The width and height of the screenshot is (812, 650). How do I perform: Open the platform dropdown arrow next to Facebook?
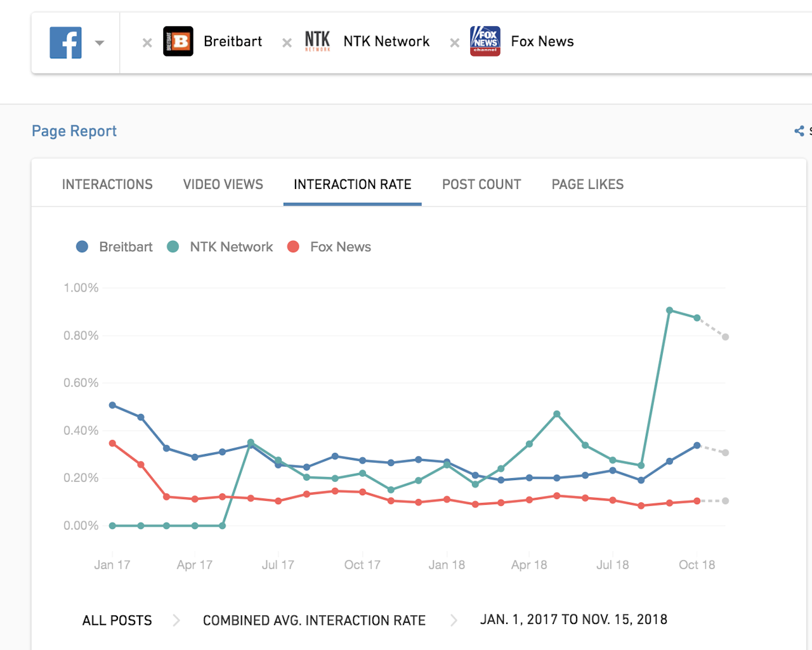[100, 42]
